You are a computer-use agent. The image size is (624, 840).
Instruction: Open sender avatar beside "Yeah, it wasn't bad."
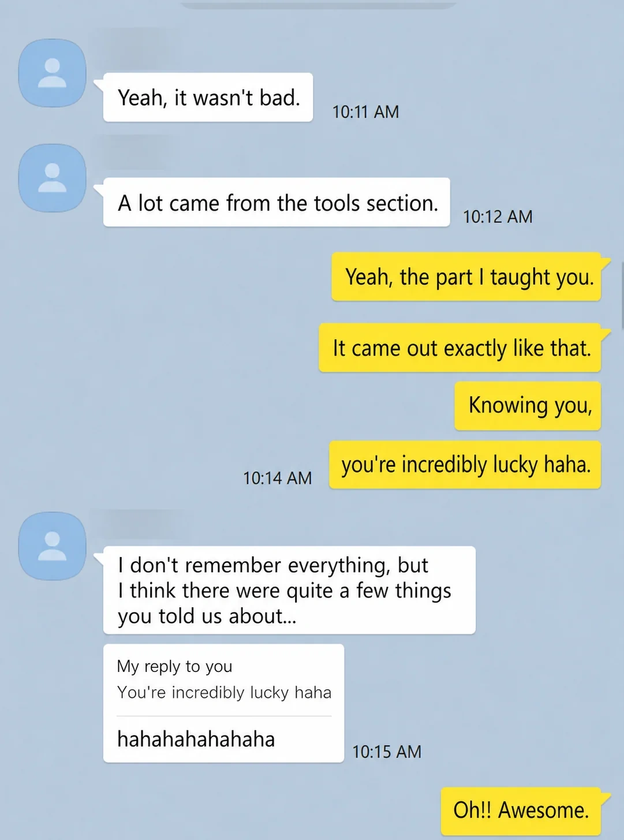click(53, 73)
